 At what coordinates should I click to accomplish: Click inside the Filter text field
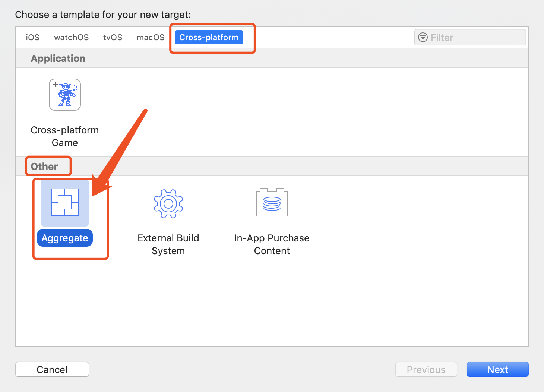click(470, 37)
